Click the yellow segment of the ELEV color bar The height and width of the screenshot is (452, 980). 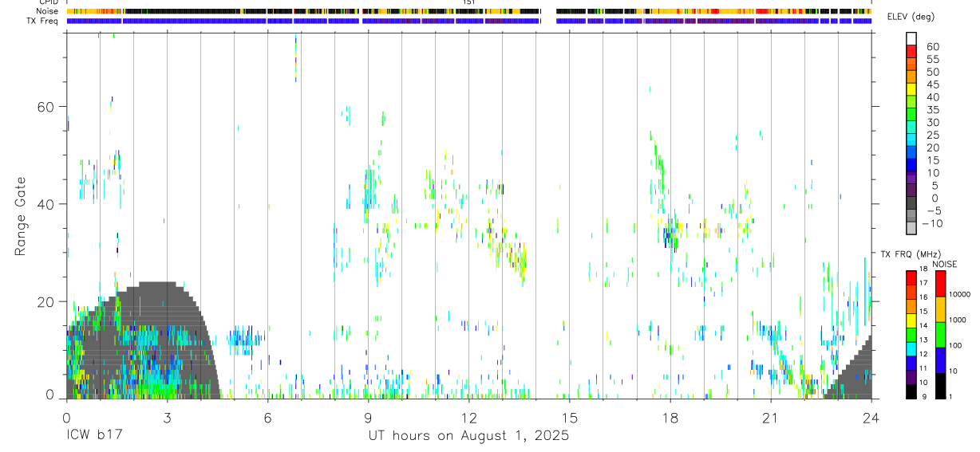tap(911, 88)
